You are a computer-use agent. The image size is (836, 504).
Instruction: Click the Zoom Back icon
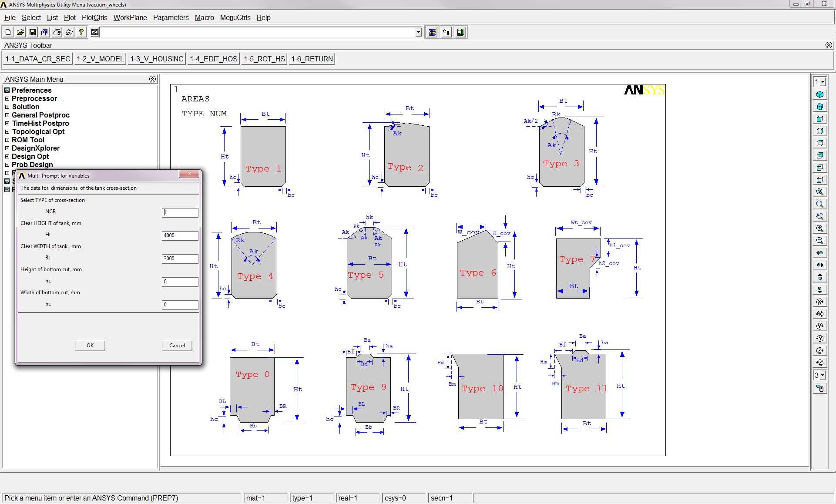pos(820,216)
